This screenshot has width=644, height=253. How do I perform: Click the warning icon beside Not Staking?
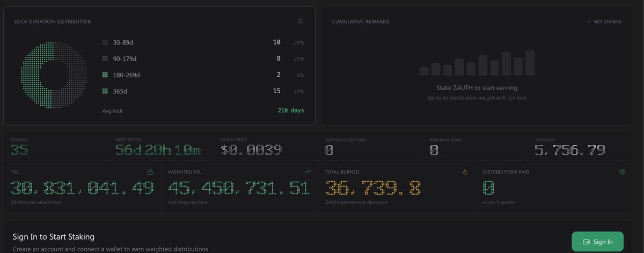(x=589, y=22)
